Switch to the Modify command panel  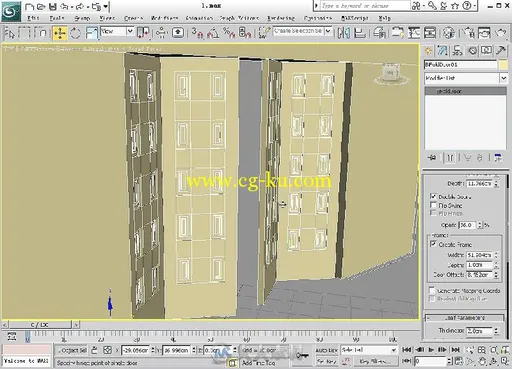443,51
